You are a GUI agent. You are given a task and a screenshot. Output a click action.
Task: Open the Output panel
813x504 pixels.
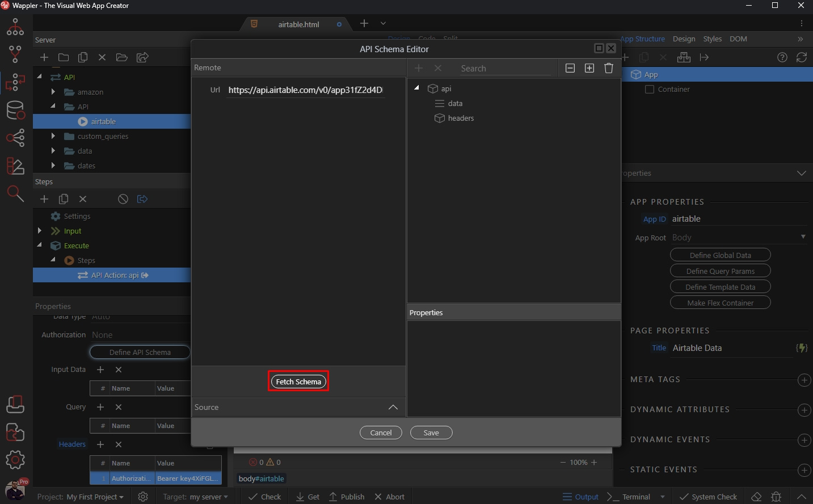580,497
